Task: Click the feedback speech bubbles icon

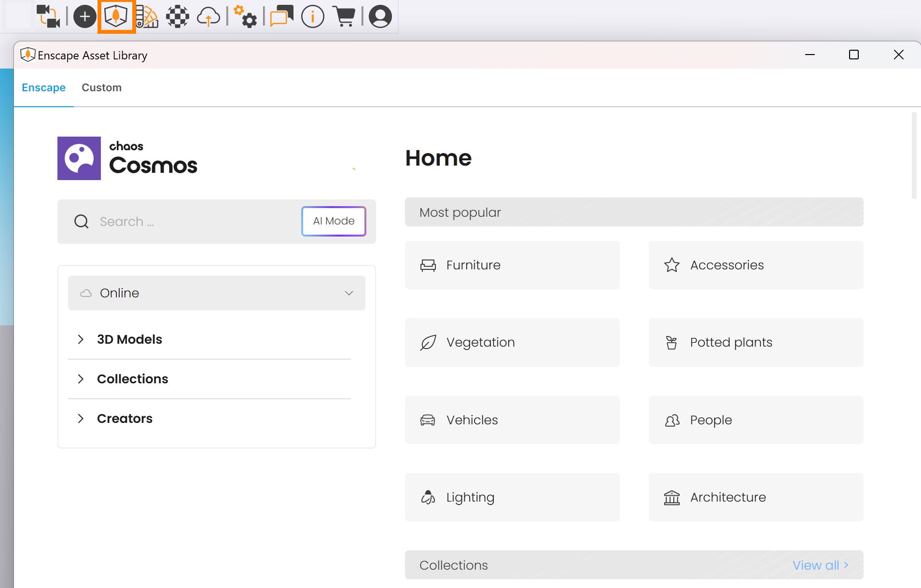Action: coord(282,16)
